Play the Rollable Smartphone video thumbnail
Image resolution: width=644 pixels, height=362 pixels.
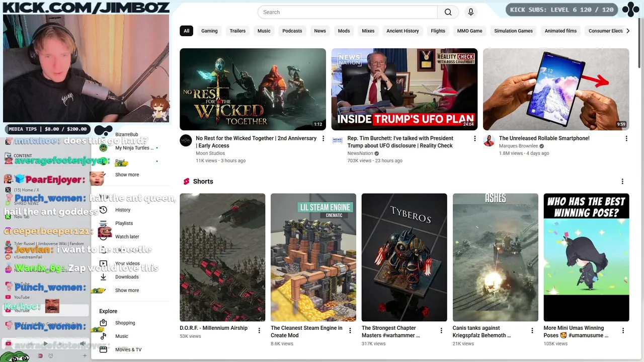556,89
